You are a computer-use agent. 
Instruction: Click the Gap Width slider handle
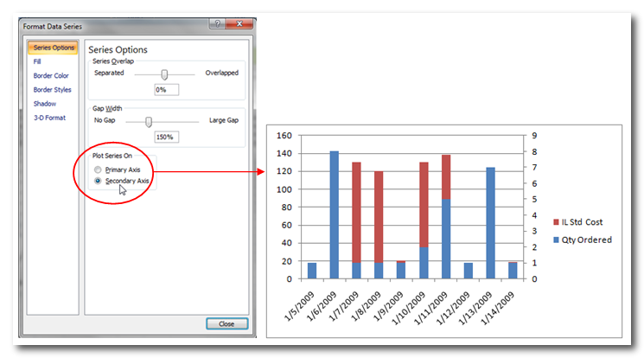point(149,121)
